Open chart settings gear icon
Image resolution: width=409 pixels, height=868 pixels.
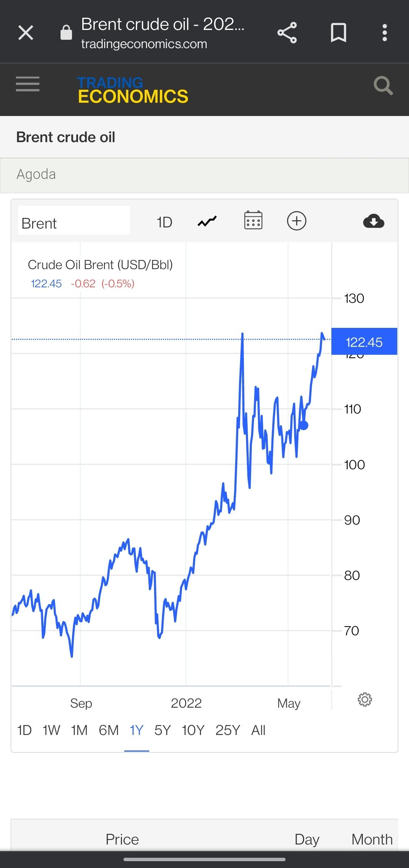pyautogui.click(x=365, y=699)
